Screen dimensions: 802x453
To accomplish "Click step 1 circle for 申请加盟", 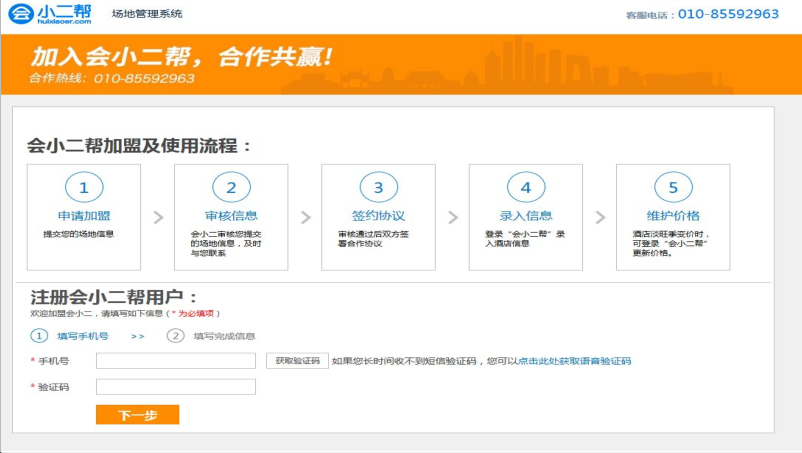I will click(84, 187).
